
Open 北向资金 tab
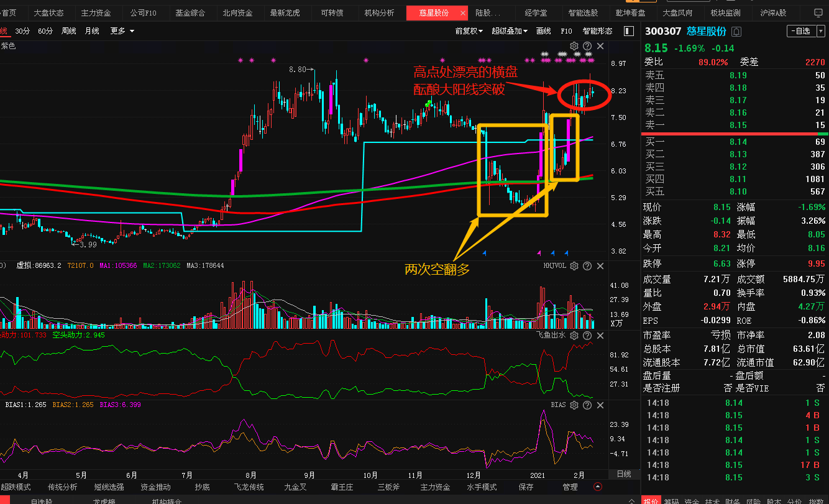pos(237,13)
